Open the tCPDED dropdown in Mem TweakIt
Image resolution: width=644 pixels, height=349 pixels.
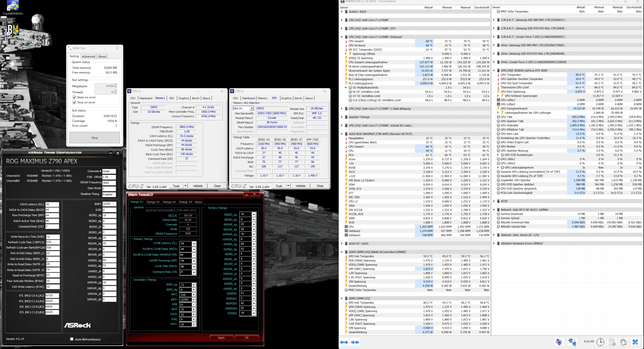[254, 313]
